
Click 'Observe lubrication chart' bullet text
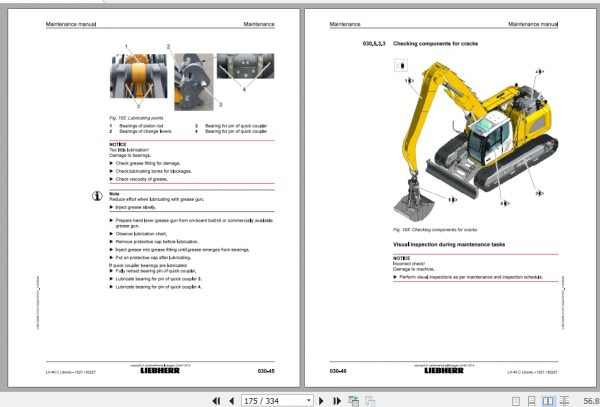[141, 234]
